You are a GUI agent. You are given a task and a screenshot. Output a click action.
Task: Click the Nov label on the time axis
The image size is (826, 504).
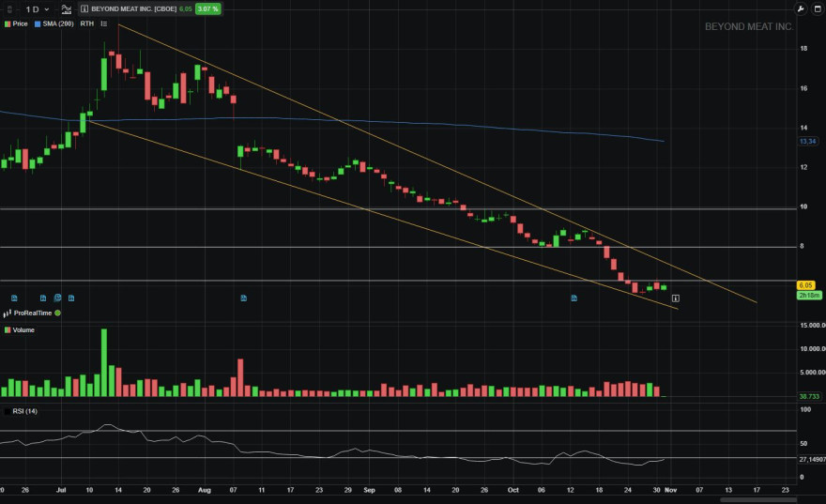pos(670,490)
